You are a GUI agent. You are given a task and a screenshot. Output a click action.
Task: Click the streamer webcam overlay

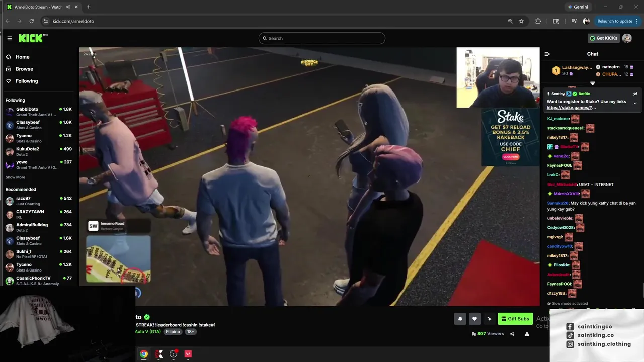[498, 77]
